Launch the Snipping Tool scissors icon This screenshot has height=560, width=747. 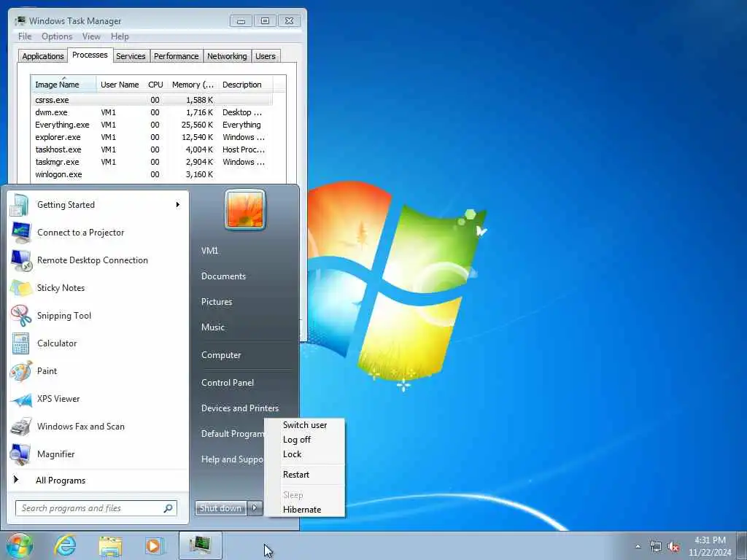coord(21,316)
